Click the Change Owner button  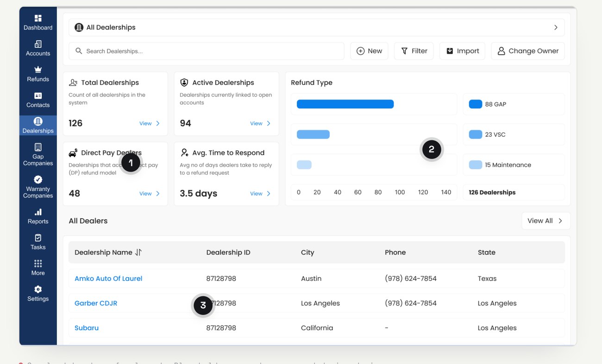tap(528, 51)
